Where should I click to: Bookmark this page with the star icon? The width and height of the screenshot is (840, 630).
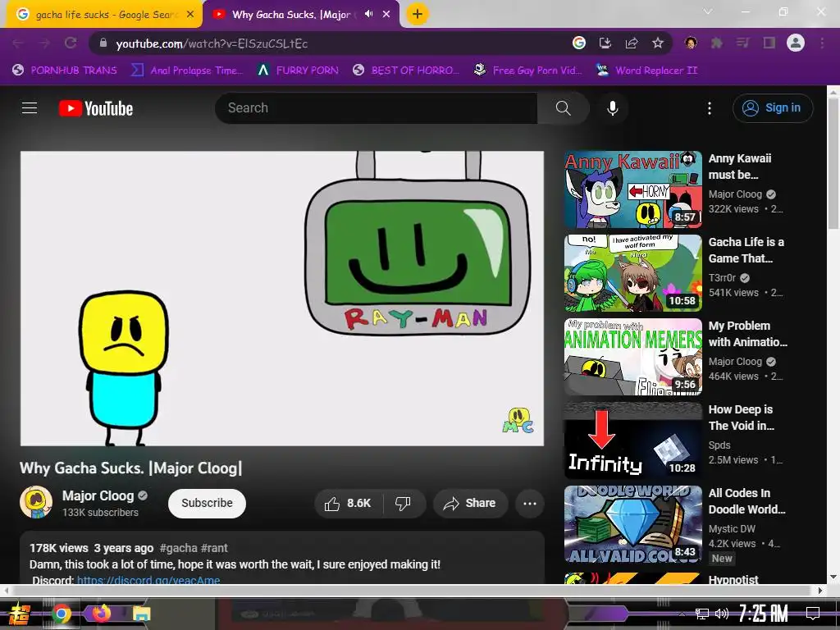click(x=658, y=43)
